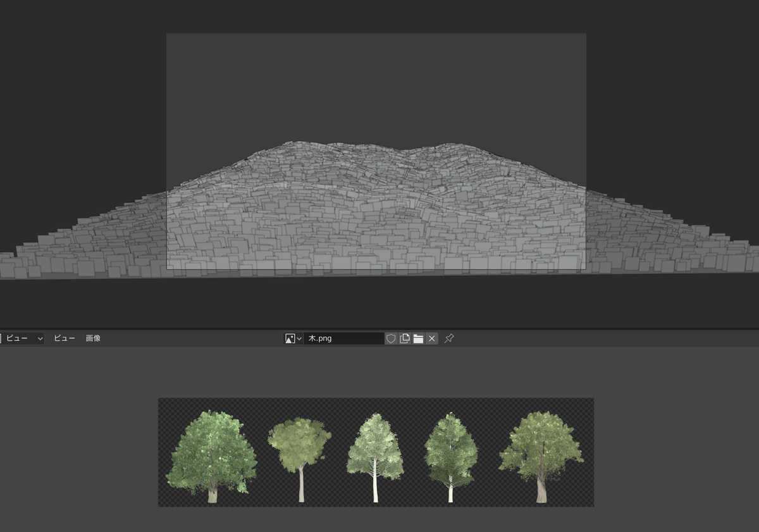Click the X button to clear the image
The height and width of the screenshot is (532, 759).
click(431, 338)
